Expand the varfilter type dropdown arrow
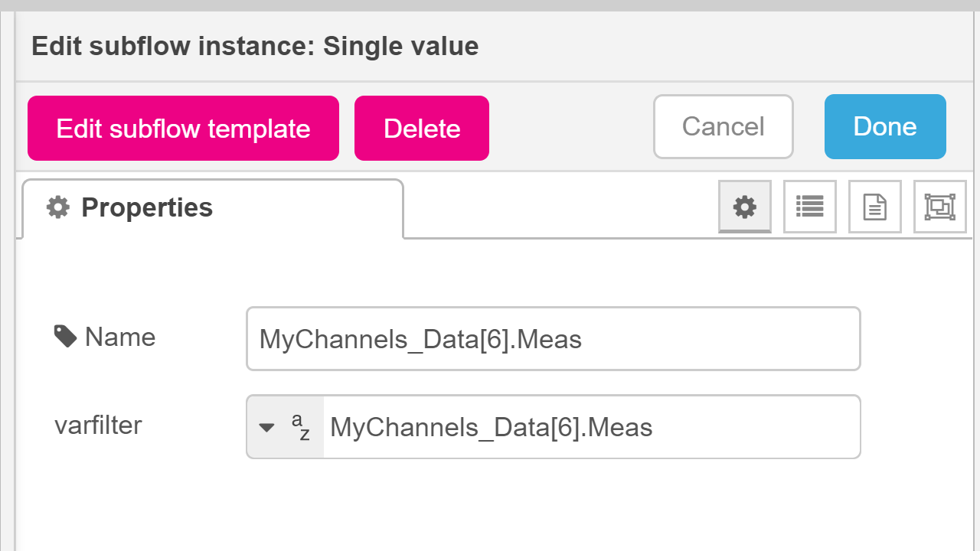This screenshot has height=551, width=980. (266, 427)
